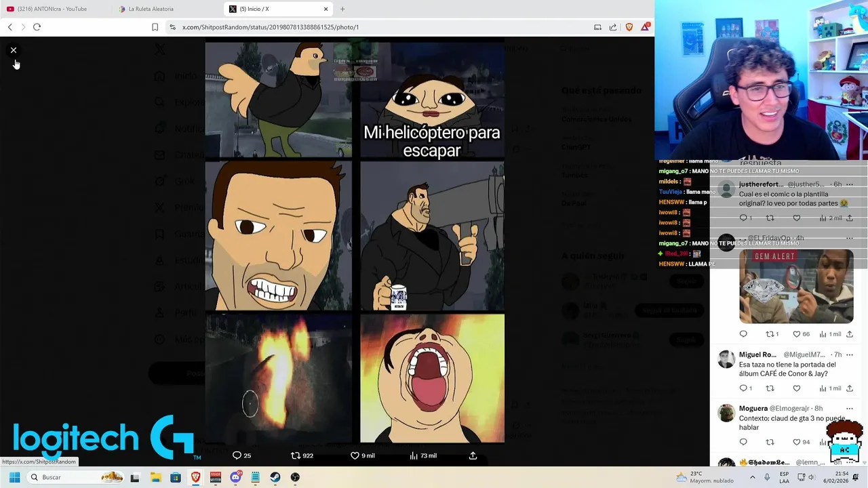Share the photo post

473,455
